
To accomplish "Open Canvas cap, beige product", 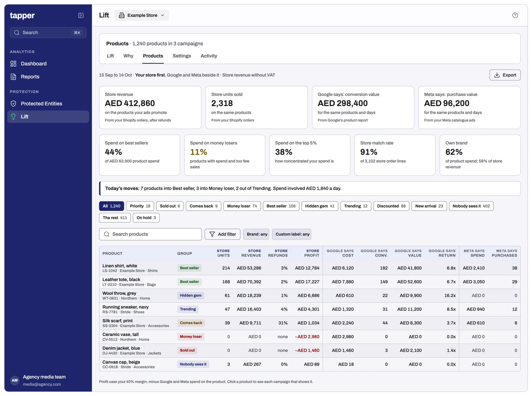I will tap(121, 362).
